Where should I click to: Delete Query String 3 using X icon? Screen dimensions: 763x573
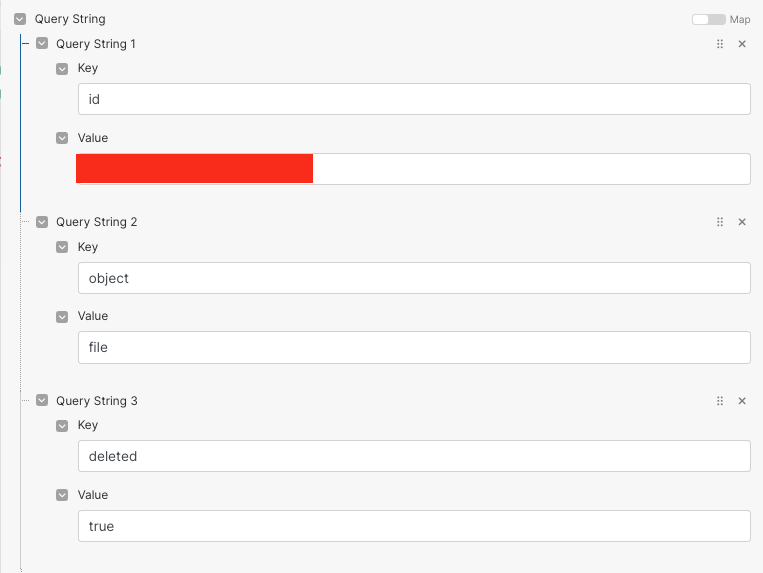click(x=742, y=401)
